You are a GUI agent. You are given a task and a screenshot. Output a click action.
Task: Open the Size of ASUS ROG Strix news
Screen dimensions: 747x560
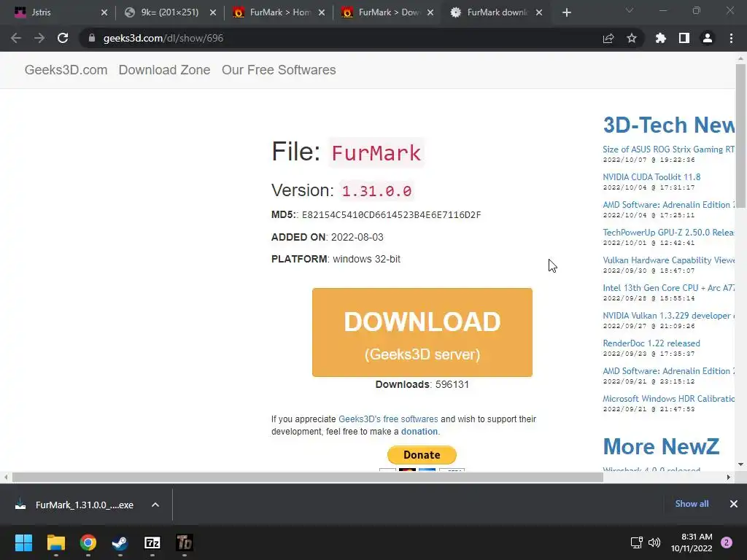click(668, 149)
